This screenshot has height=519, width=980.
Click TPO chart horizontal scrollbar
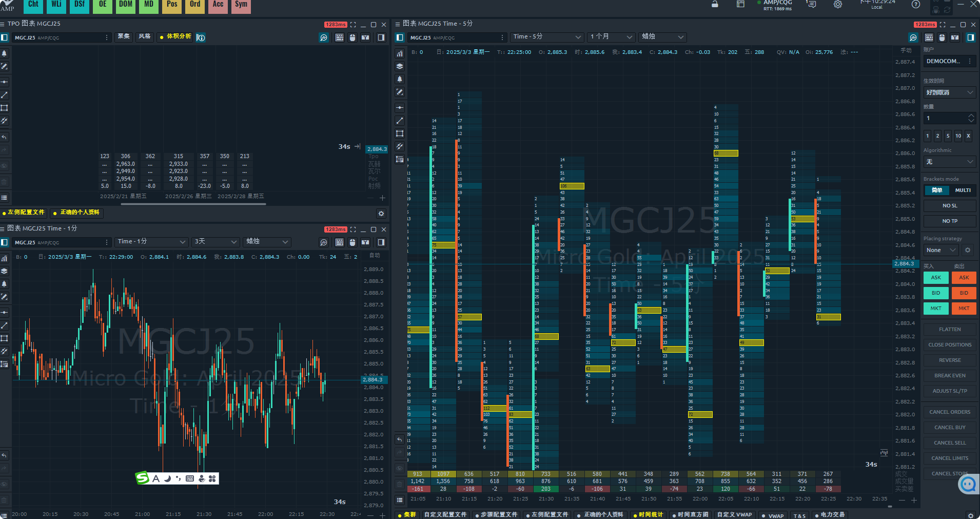click(193, 204)
